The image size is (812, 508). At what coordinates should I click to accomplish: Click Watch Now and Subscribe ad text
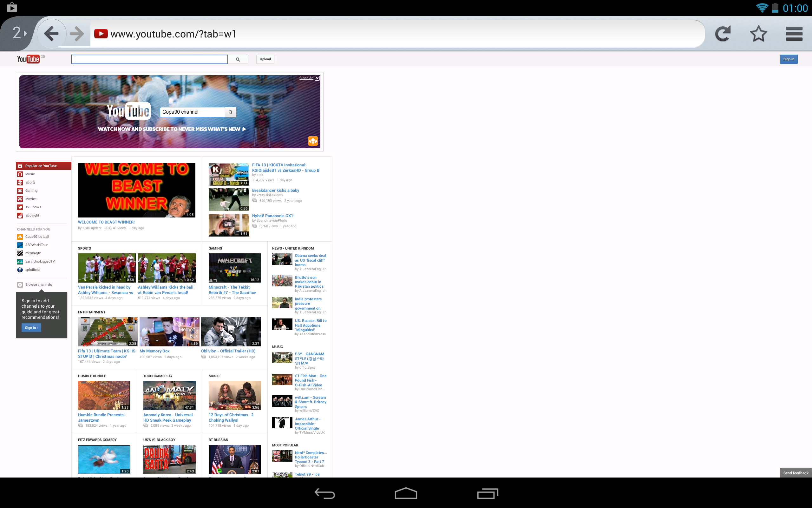point(172,129)
